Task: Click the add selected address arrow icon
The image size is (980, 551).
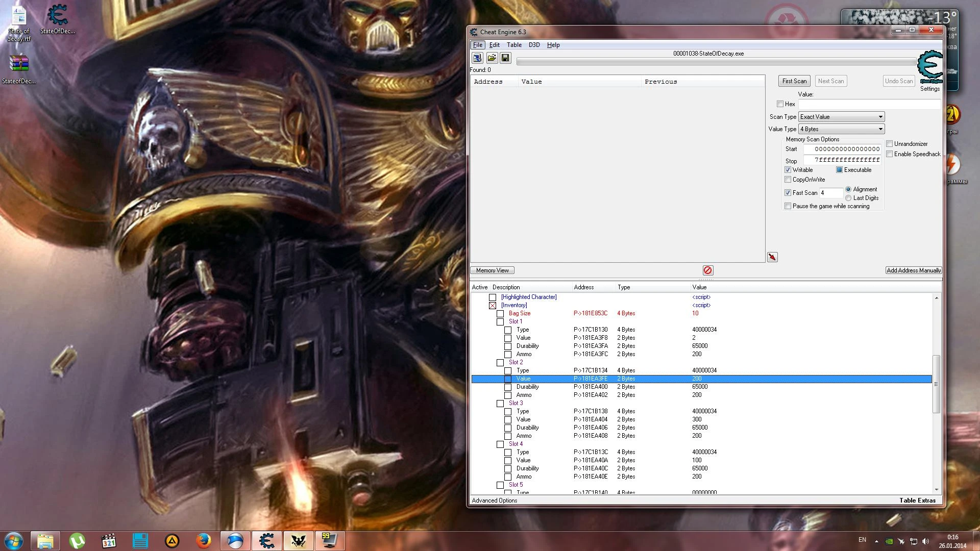Action: (x=772, y=257)
